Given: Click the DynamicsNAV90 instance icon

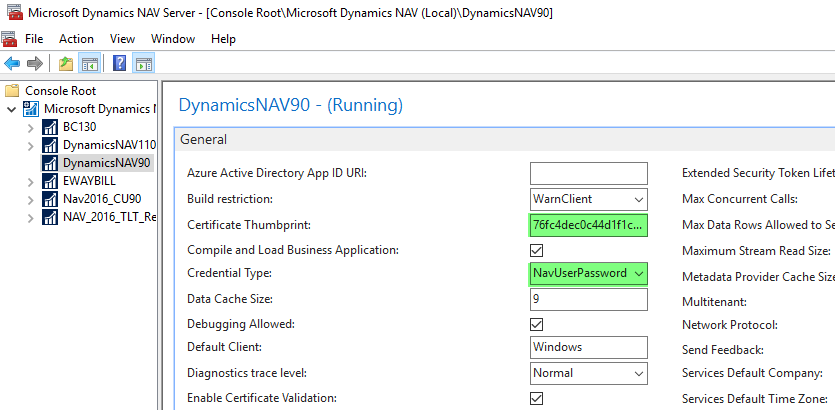Looking at the screenshot, I should [x=50, y=162].
